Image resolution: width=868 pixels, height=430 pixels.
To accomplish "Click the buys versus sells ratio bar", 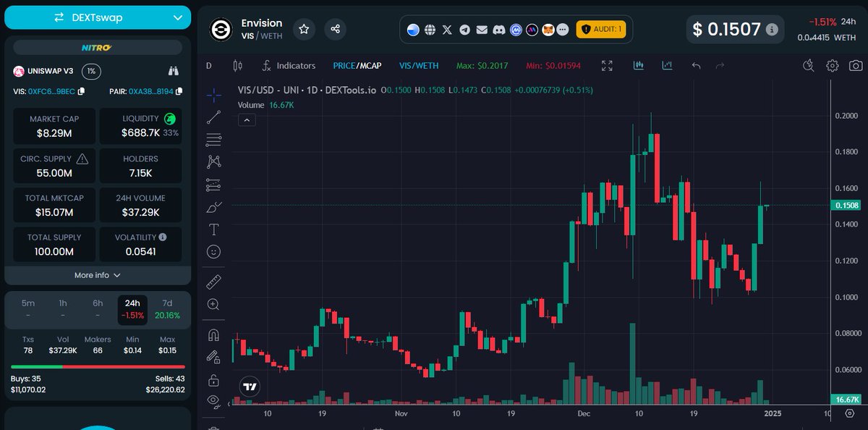I will [x=98, y=366].
